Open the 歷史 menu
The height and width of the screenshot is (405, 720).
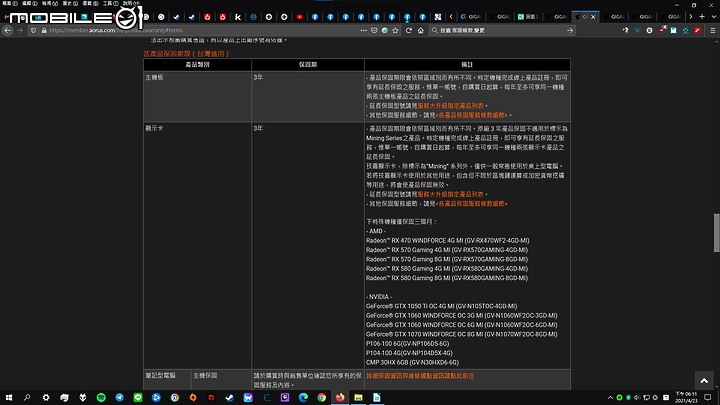[x=70, y=3]
